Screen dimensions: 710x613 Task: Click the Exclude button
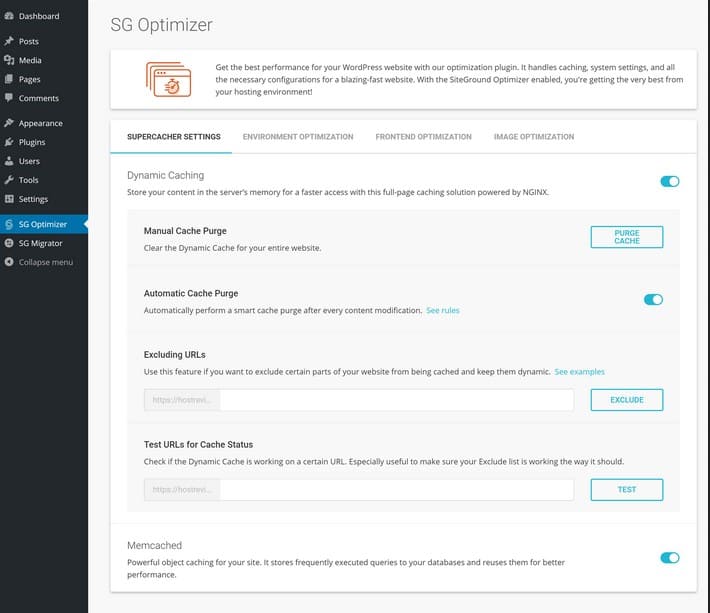627,400
